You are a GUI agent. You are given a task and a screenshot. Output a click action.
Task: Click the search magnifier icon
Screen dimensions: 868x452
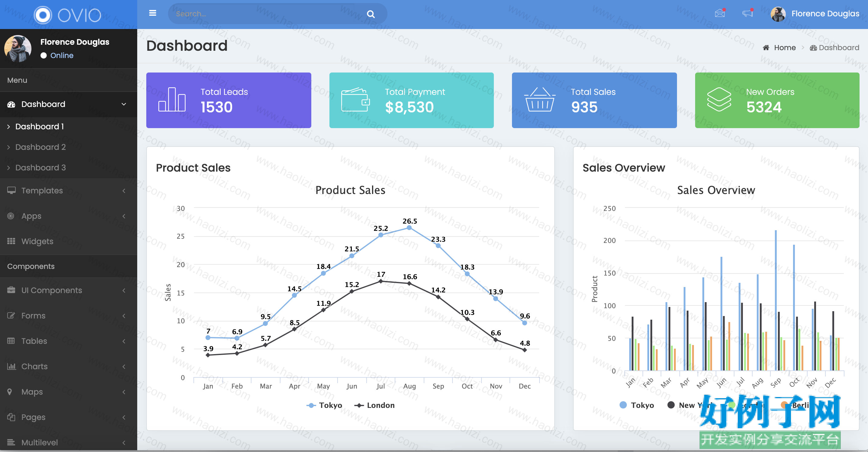pyautogui.click(x=371, y=14)
